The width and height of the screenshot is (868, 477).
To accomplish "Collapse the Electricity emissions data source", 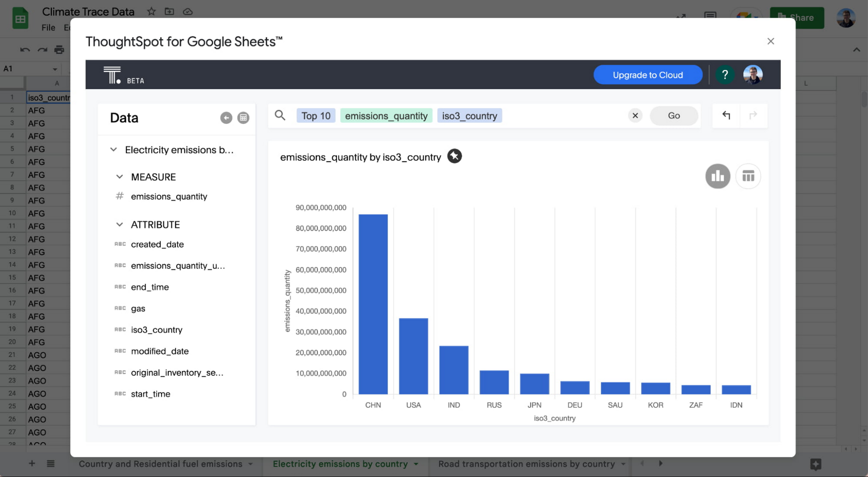I will 114,149.
